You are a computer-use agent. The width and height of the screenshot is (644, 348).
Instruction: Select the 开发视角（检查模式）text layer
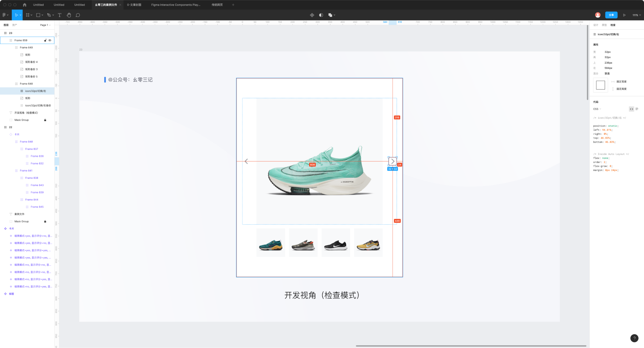[27, 113]
